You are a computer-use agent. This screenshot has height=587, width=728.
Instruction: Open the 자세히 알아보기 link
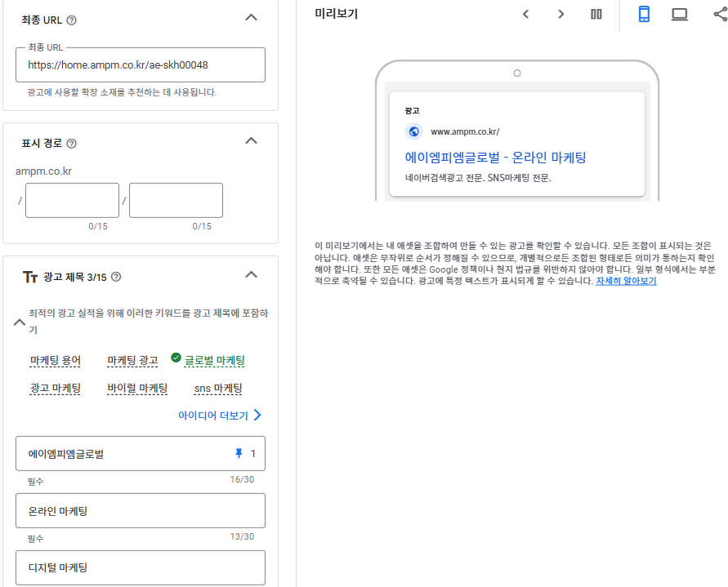click(x=626, y=281)
